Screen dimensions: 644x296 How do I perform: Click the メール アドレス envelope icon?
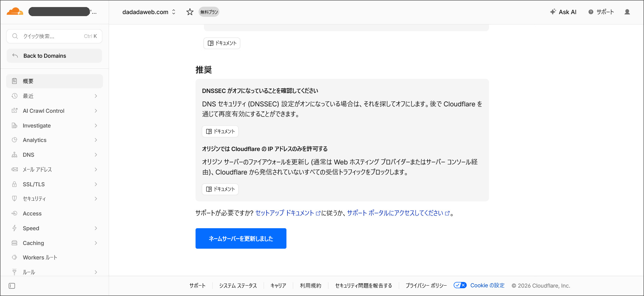[x=14, y=169]
